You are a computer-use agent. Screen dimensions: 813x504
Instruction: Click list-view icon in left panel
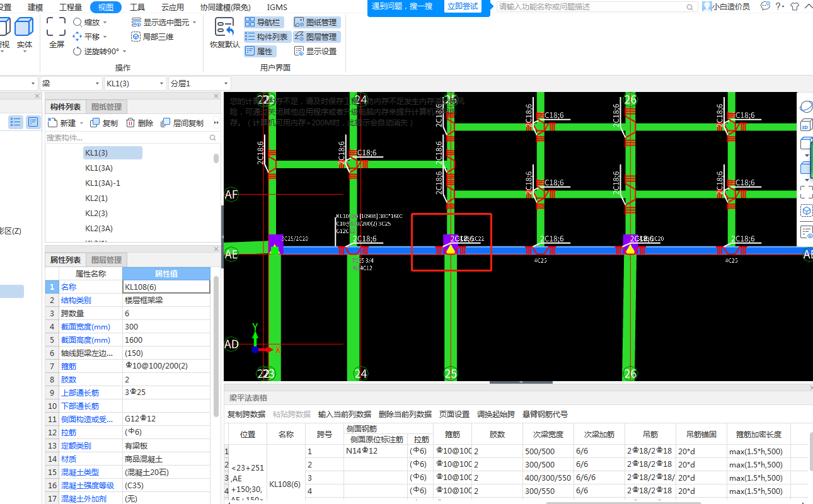(16, 122)
